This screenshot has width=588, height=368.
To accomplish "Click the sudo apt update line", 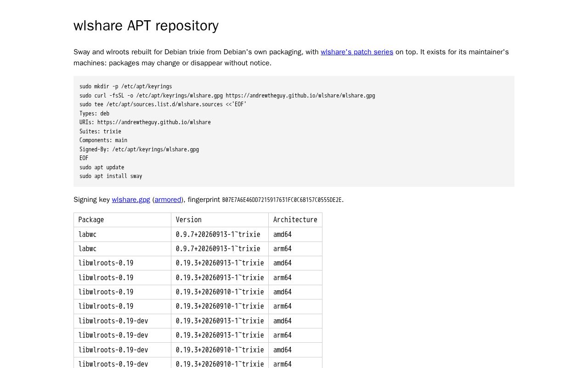I will [102, 167].
